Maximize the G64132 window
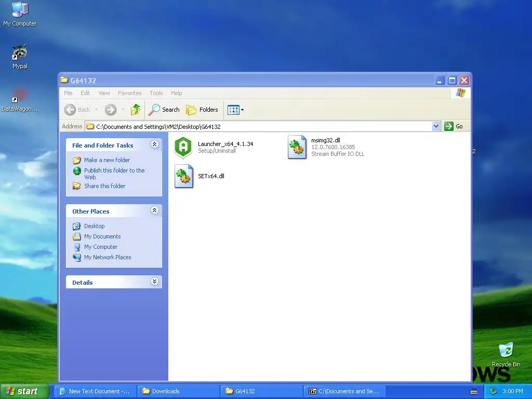 (452, 81)
